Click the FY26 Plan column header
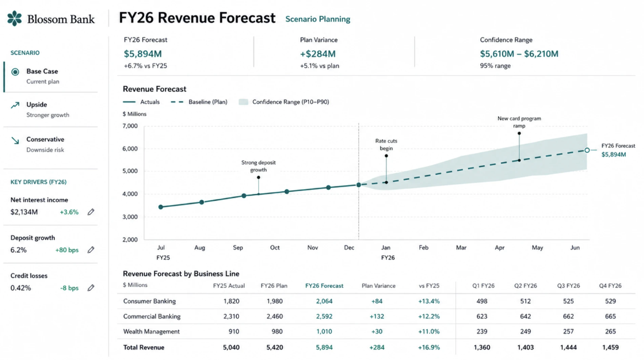644x360 pixels. point(274,285)
